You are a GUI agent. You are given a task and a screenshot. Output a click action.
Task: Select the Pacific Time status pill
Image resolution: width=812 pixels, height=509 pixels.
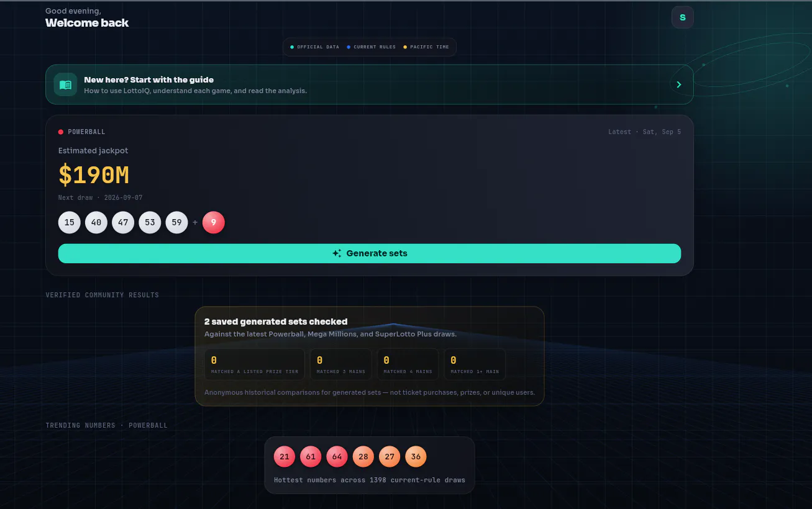click(x=426, y=47)
